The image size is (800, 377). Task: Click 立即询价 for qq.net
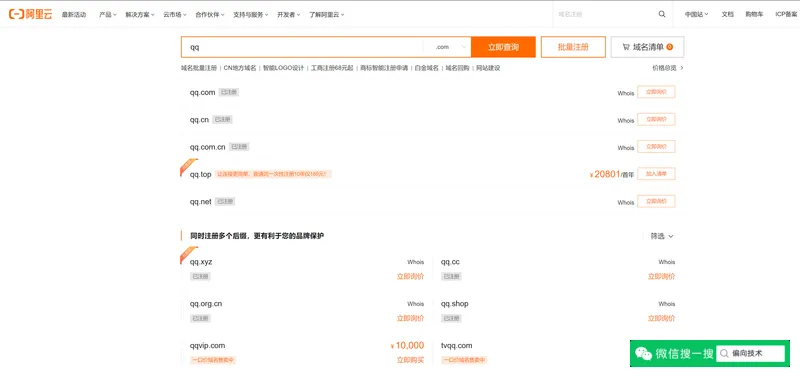click(656, 202)
